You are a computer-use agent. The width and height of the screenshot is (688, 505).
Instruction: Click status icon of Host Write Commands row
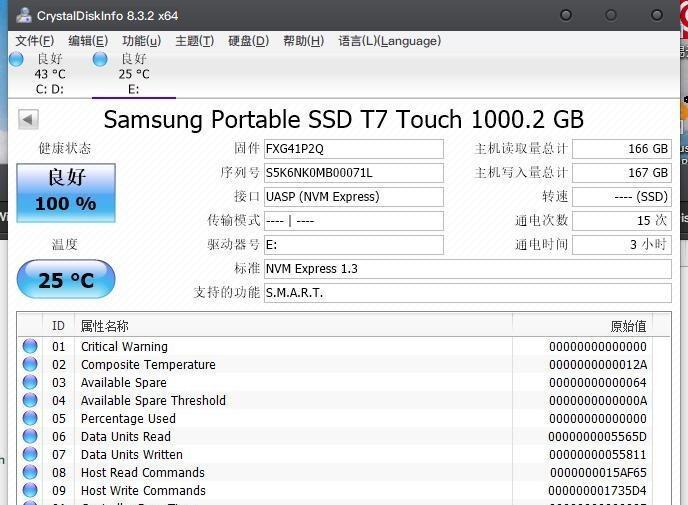coord(30,490)
